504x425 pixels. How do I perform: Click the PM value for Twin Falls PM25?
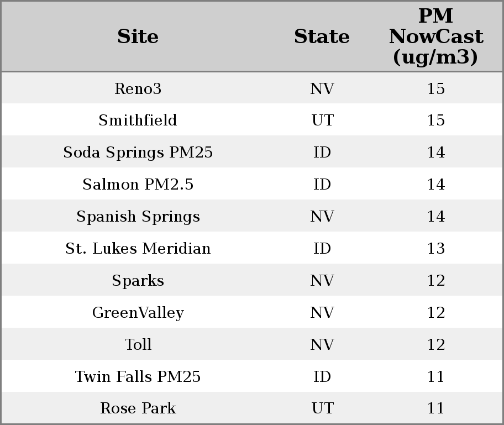(435, 377)
